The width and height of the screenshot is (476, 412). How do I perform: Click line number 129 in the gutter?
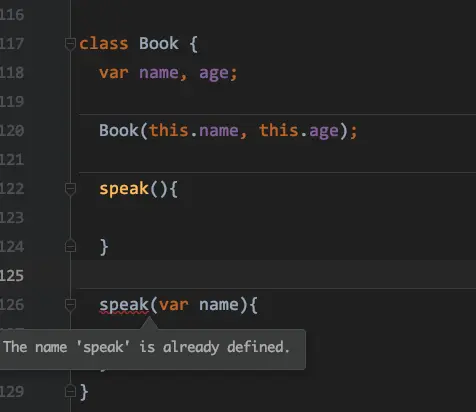(12, 392)
